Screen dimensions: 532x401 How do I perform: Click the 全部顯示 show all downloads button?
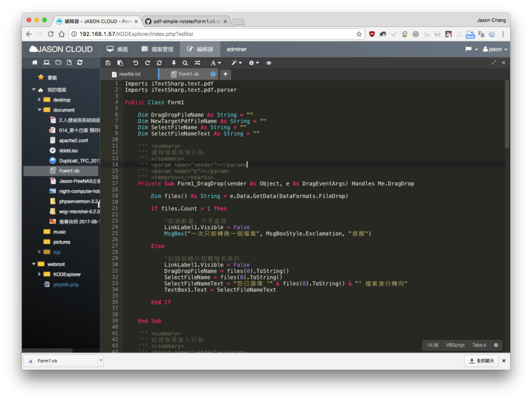pos(482,360)
